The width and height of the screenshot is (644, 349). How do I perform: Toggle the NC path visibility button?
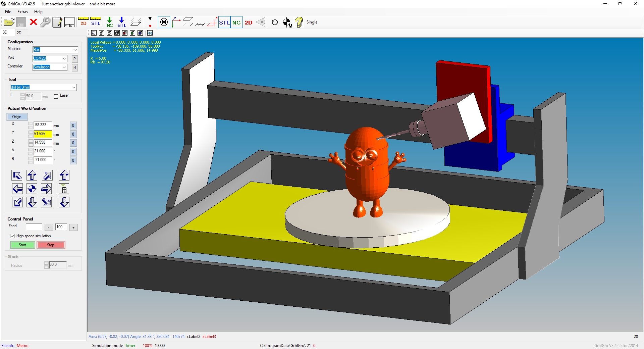[x=236, y=22]
